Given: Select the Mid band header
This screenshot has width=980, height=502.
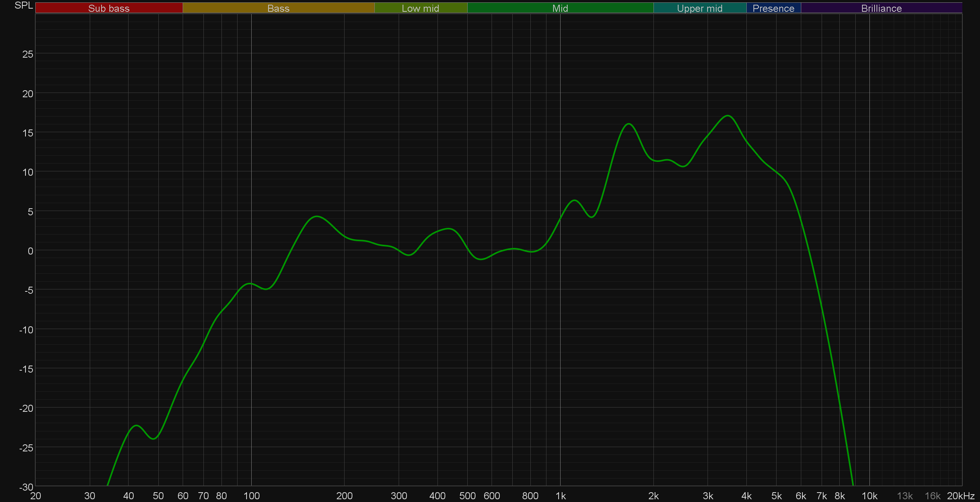Looking at the screenshot, I should (x=560, y=8).
